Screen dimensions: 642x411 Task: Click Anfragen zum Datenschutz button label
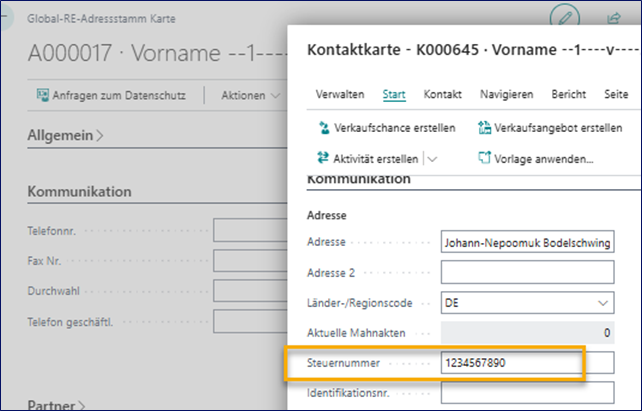point(119,95)
